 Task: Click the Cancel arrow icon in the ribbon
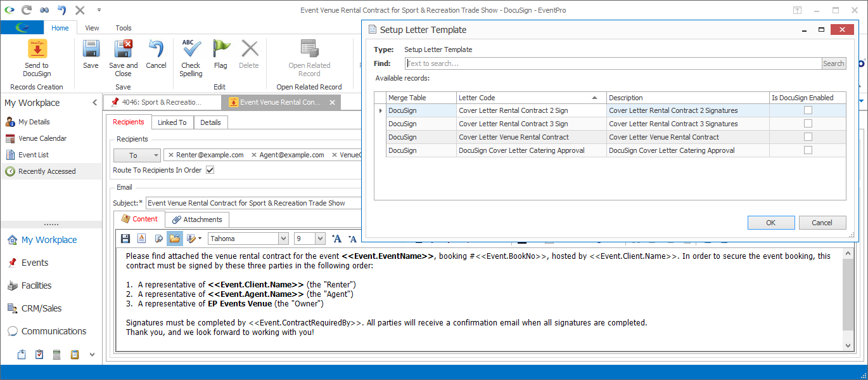(x=156, y=49)
